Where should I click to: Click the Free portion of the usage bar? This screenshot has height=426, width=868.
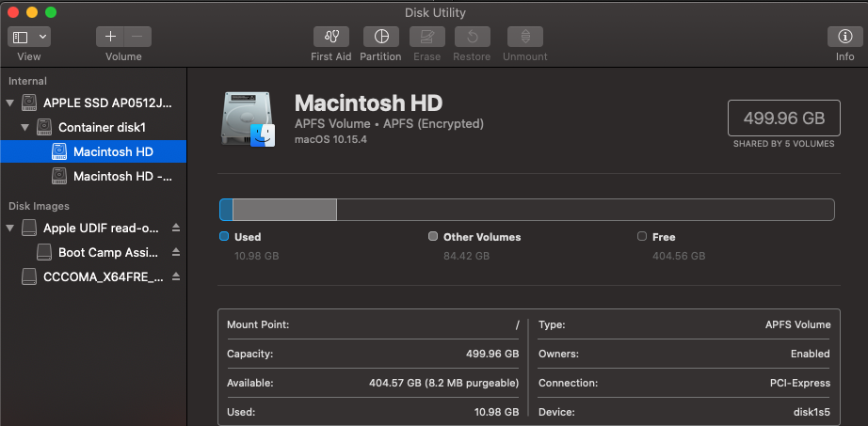click(x=586, y=210)
